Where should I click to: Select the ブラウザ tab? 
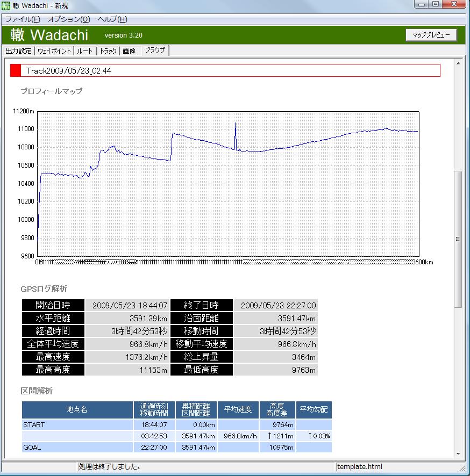coord(155,51)
